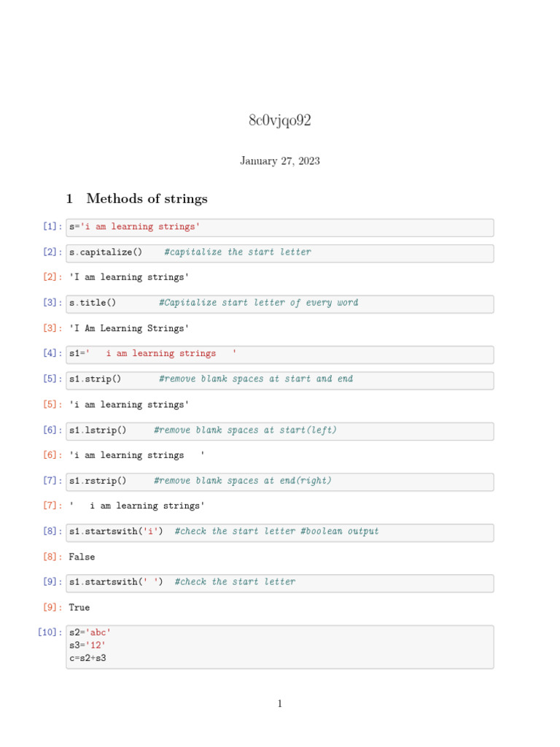560x747 pixels.
Task: Click the date January 27, 2023
Action: coord(279,161)
